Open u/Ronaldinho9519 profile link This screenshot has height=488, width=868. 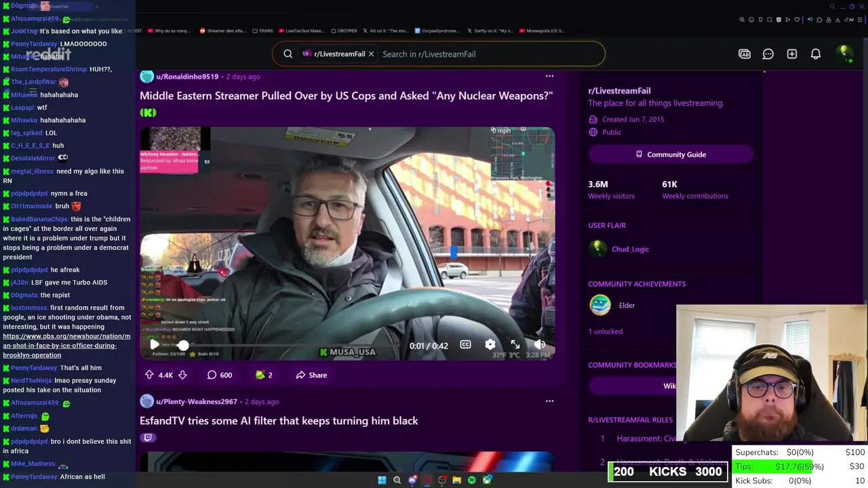[187, 77]
